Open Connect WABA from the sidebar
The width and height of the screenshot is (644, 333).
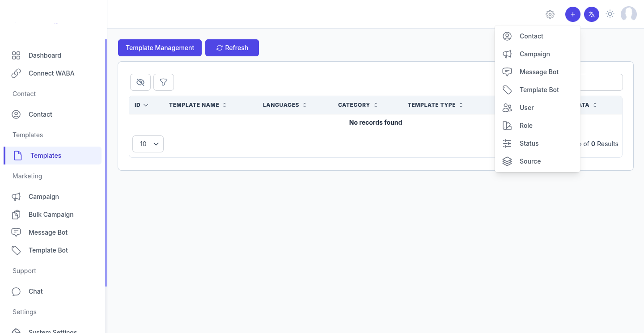52,73
